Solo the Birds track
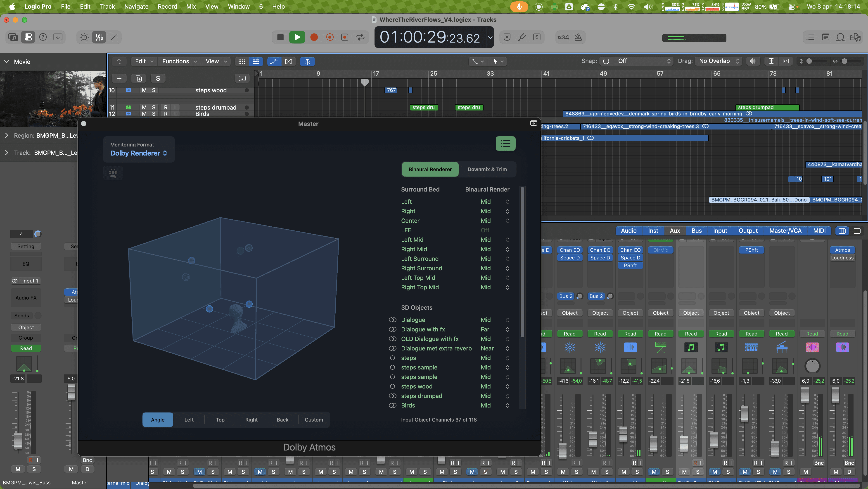This screenshot has height=489, width=868. (154, 114)
